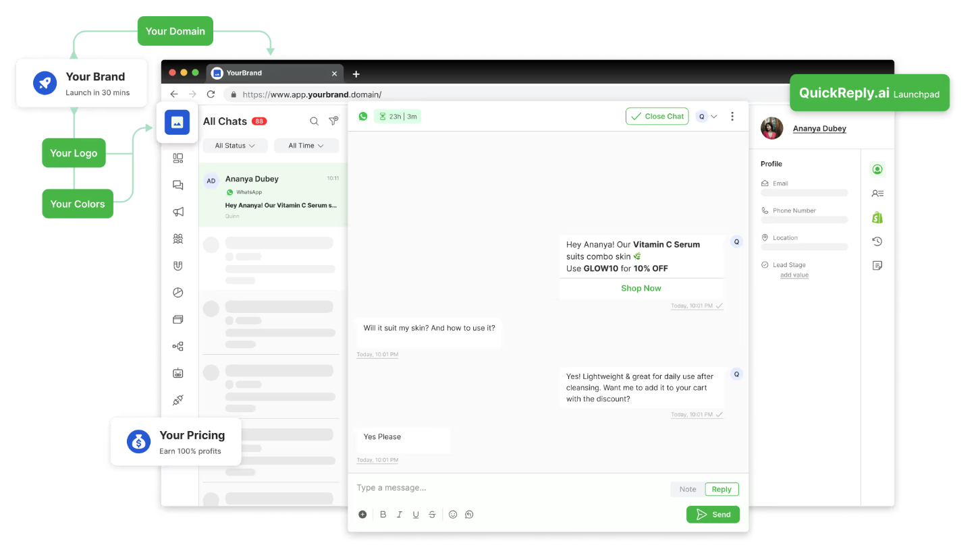Open the All Status dropdown
The width and height of the screenshot is (980, 545).
(235, 146)
